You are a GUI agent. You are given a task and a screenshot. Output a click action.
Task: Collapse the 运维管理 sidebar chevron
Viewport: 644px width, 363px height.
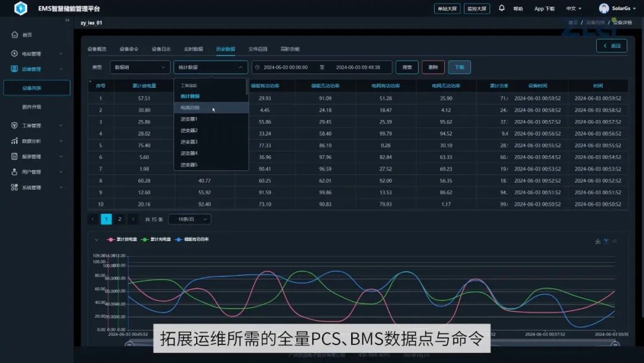(61, 69)
